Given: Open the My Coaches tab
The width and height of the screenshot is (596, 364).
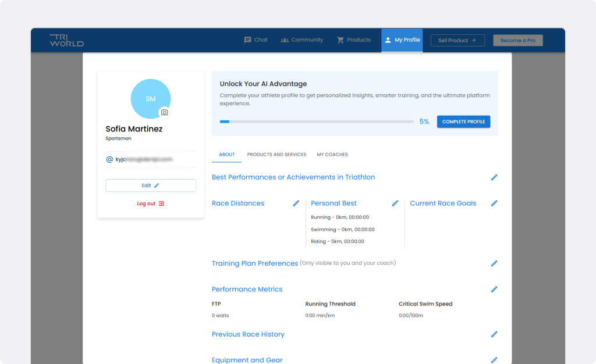Looking at the screenshot, I should pyautogui.click(x=332, y=155).
